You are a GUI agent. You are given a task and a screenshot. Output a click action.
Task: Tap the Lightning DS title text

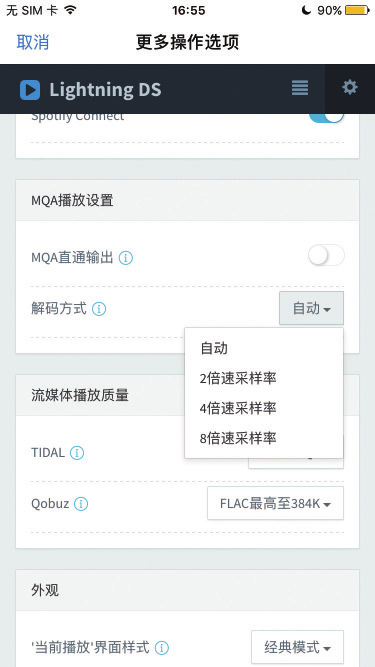click(x=105, y=90)
